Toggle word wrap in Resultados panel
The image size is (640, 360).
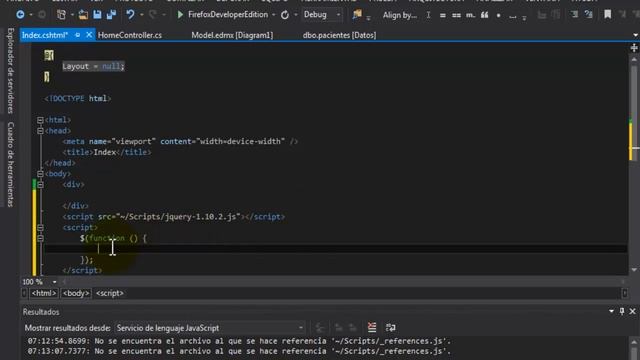pos(391,327)
